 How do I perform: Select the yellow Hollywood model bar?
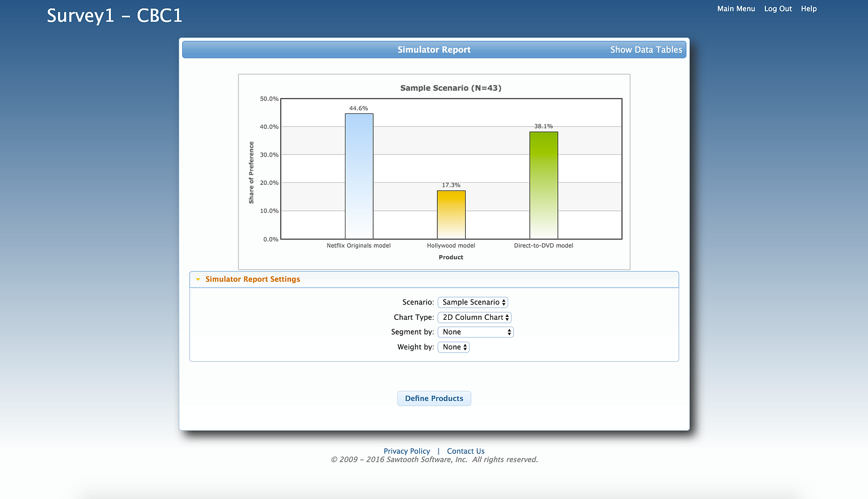(x=451, y=215)
